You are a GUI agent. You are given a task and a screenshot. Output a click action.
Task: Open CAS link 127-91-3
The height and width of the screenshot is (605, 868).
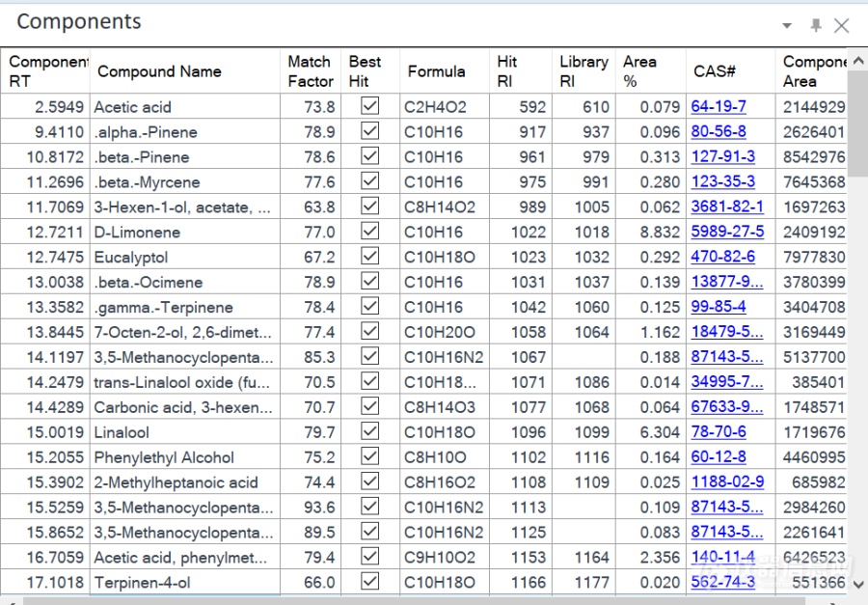pyautogui.click(x=722, y=156)
